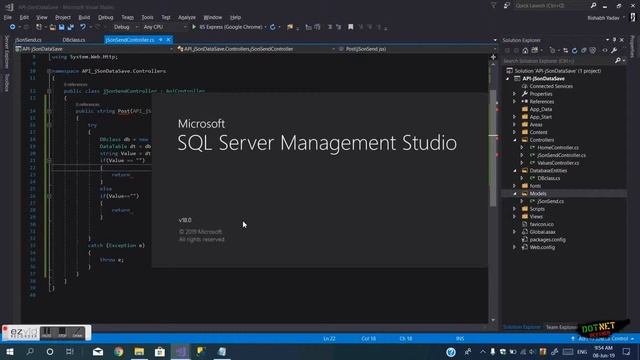The height and width of the screenshot is (360, 640).
Task: Click the Task View taskbar icon
Action: pyautogui.click(x=70, y=351)
